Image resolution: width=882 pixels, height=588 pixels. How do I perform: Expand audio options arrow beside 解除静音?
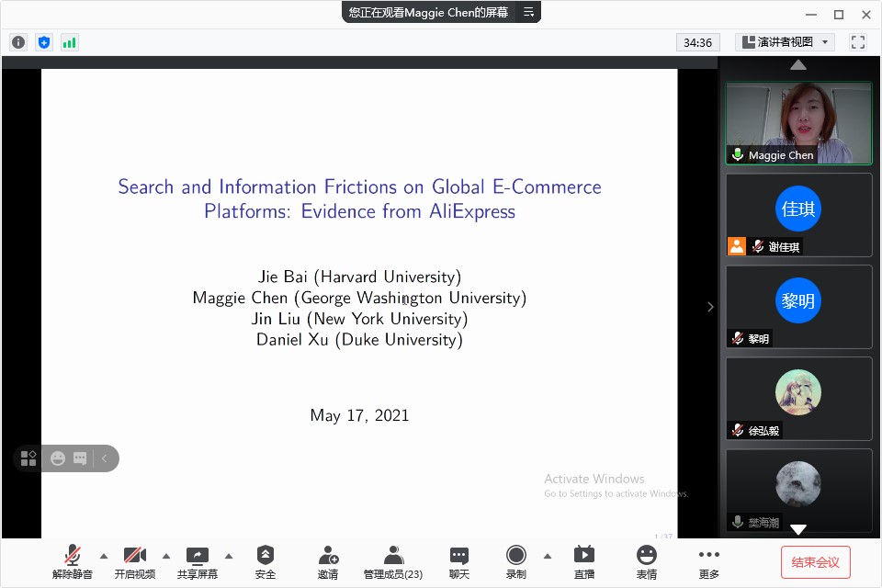pyautogui.click(x=104, y=556)
